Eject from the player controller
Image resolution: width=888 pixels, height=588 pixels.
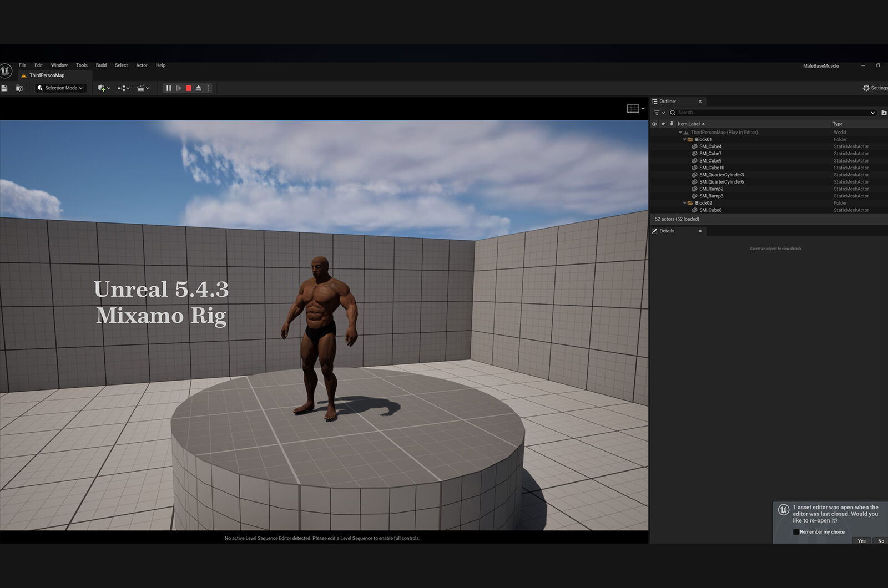point(198,88)
